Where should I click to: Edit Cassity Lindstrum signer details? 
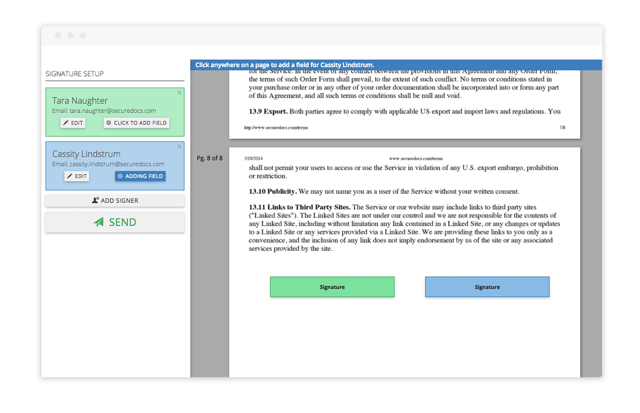[x=77, y=176]
